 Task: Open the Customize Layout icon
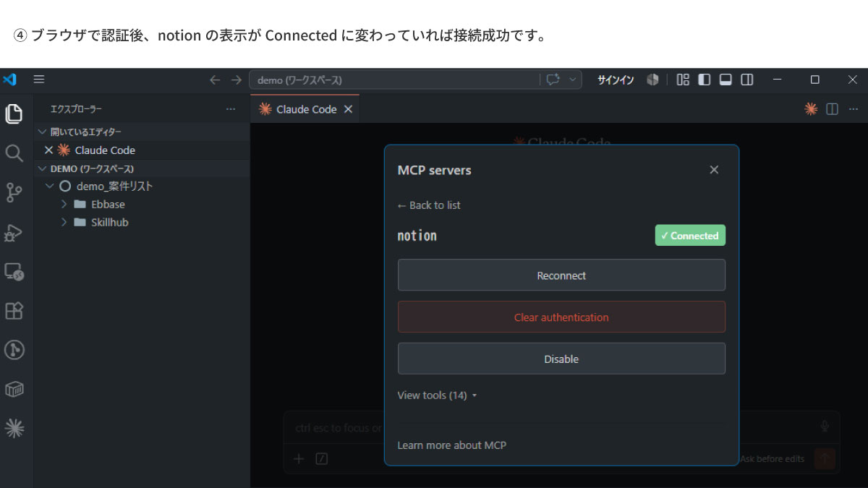click(x=683, y=80)
